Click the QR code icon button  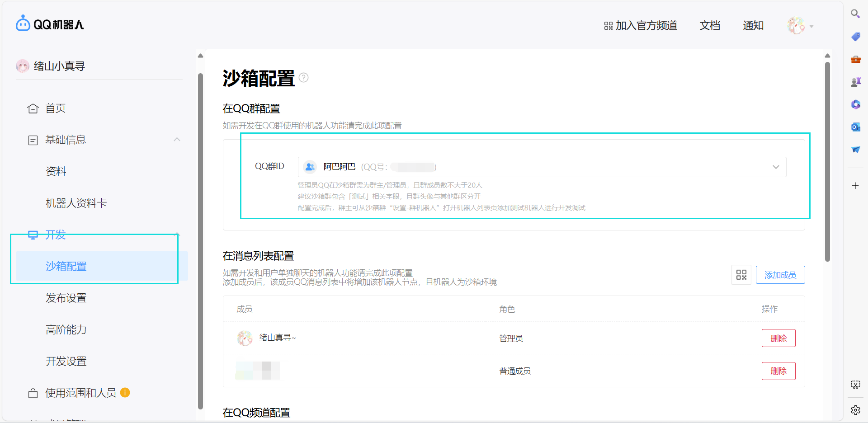[741, 275]
